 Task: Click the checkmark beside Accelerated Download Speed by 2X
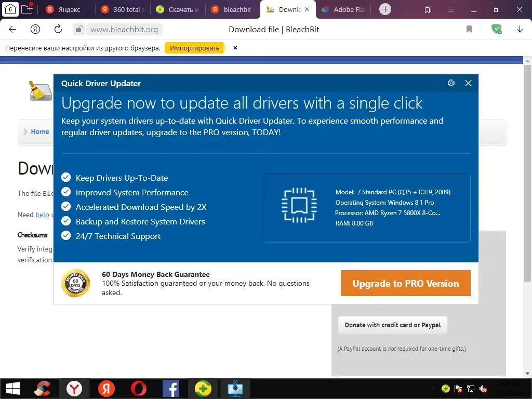(x=66, y=207)
